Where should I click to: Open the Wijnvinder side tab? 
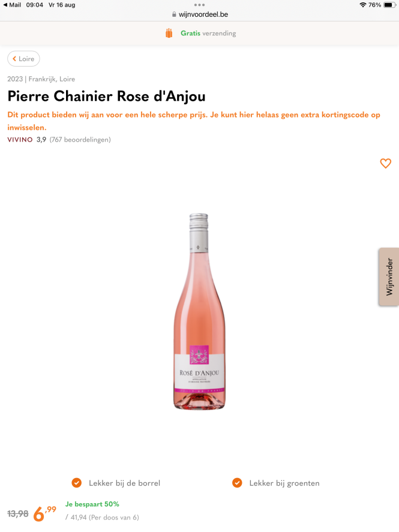[x=389, y=277]
